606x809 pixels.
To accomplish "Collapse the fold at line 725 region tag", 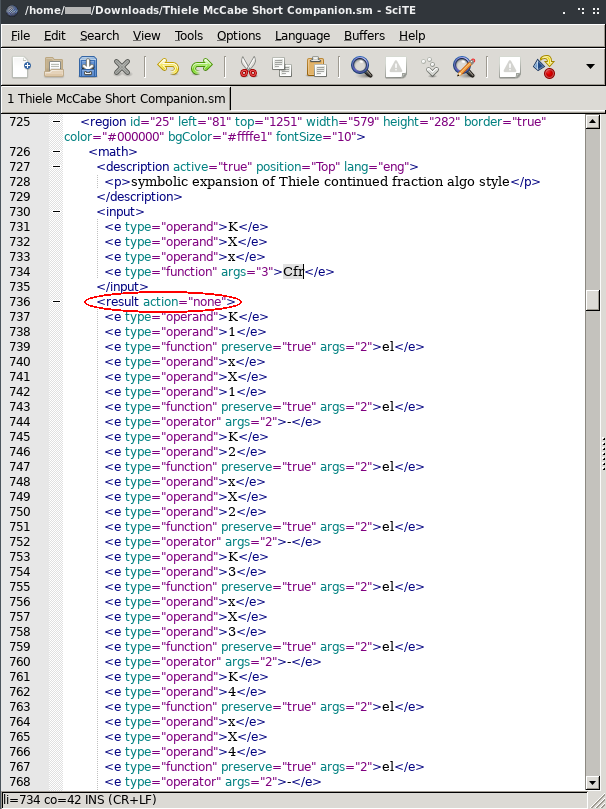I will point(56,122).
